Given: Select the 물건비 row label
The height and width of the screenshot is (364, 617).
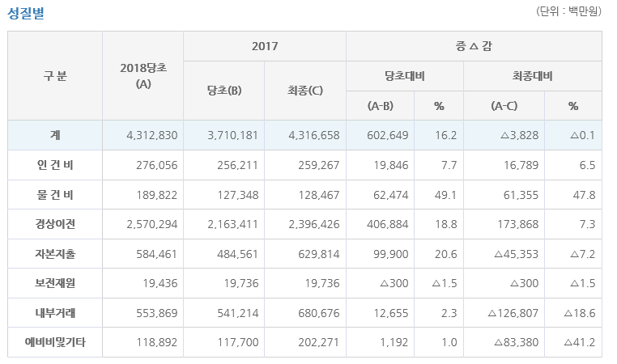Looking at the screenshot, I should click(55, 195).
